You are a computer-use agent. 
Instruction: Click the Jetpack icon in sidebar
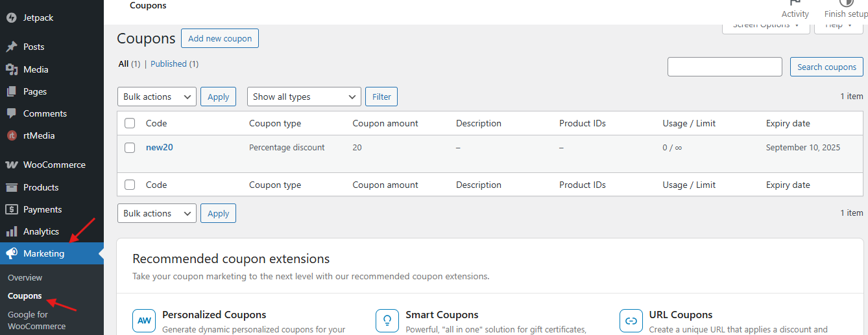point(12,18)
